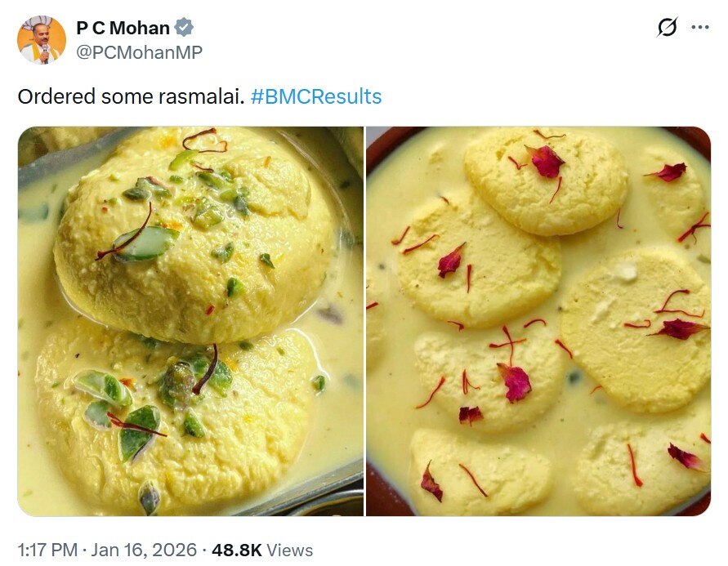Click the P C Mohan display name
This screenshot has height=566, width=728.
click(123, 28)
